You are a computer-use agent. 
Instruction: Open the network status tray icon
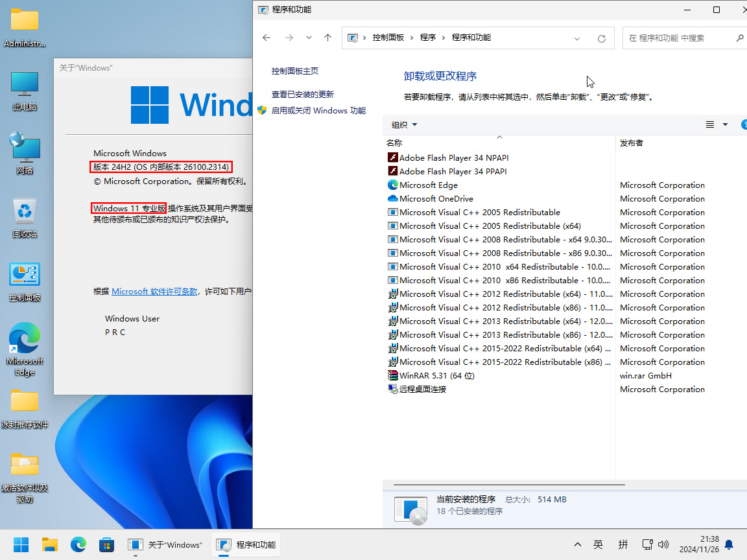(x=647, y=544)
